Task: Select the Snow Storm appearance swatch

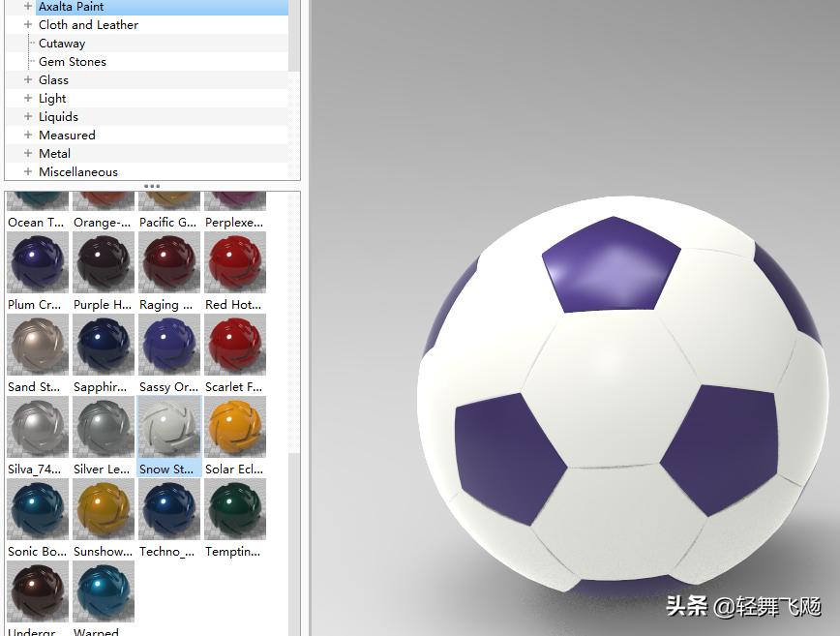Action: coord(169,426)
